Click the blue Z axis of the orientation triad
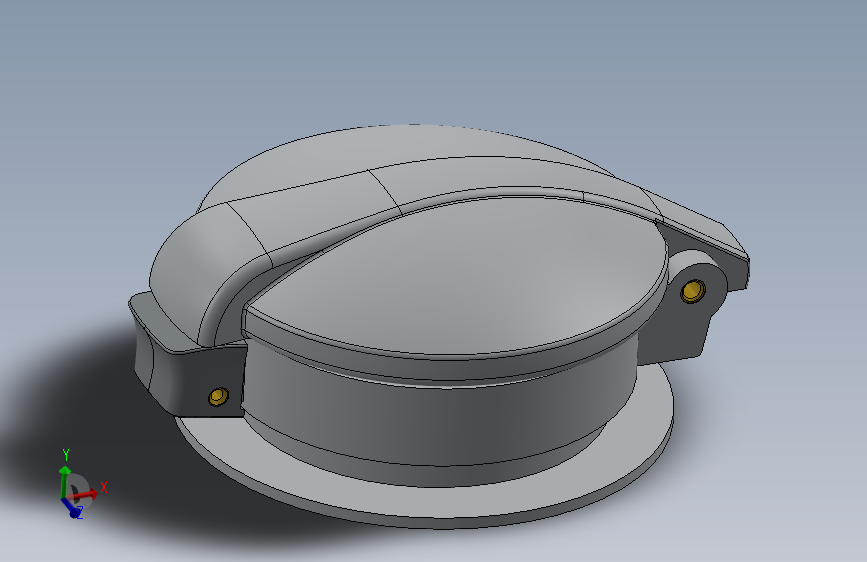 [x=72, y=508]
